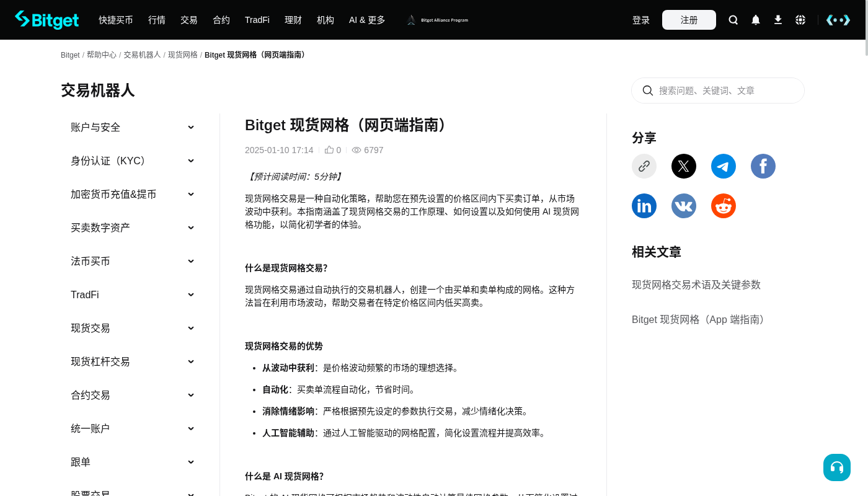Viewport: 868px width, 496px height.
Task: Click heading 什么是现货网格交易?
Action: [x=286, y=268]
